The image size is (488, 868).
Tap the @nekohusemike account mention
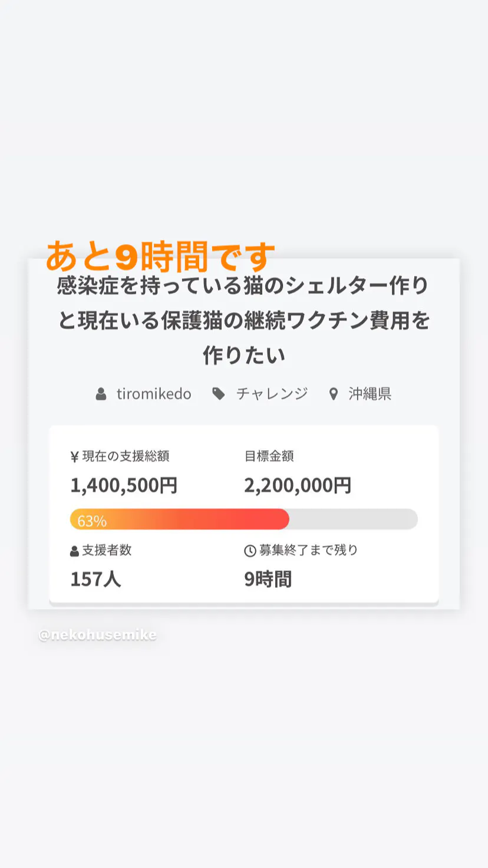[x=98, y=635]
